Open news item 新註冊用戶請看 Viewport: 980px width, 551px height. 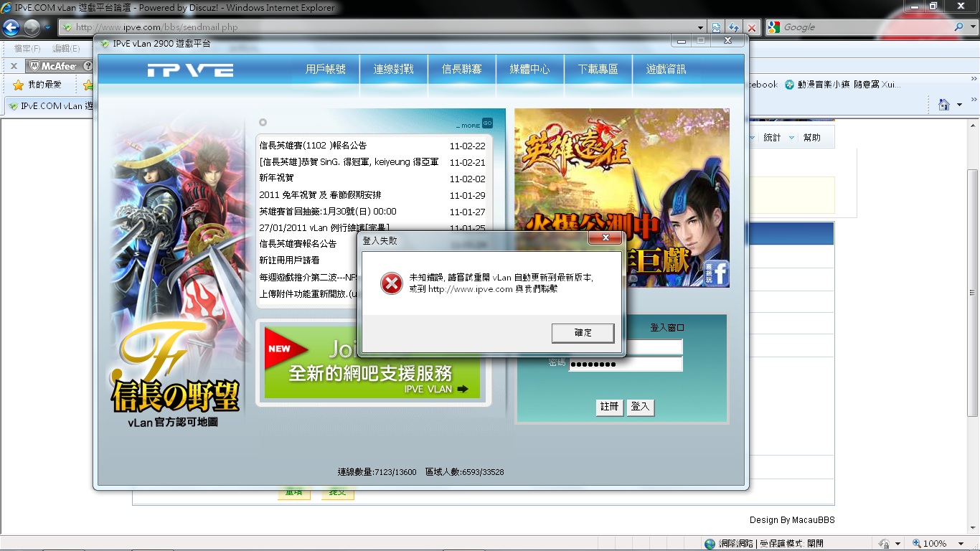[290, 260]
